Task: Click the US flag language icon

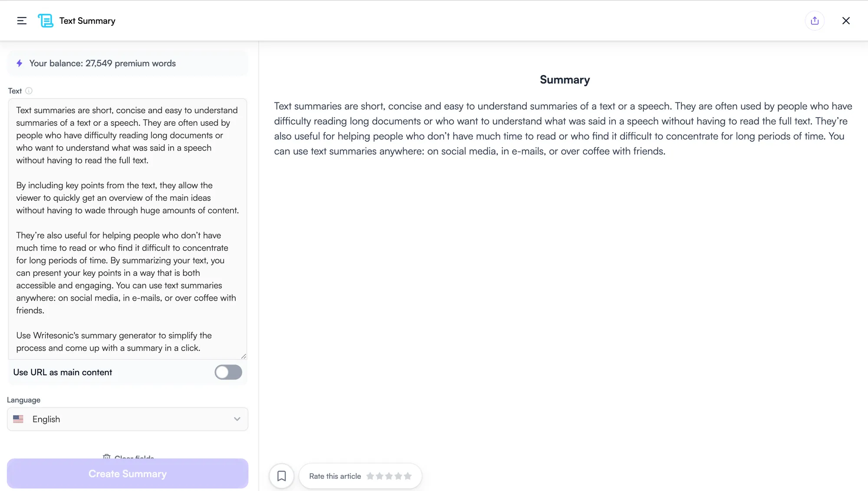Action: click(x=18, y=419)
